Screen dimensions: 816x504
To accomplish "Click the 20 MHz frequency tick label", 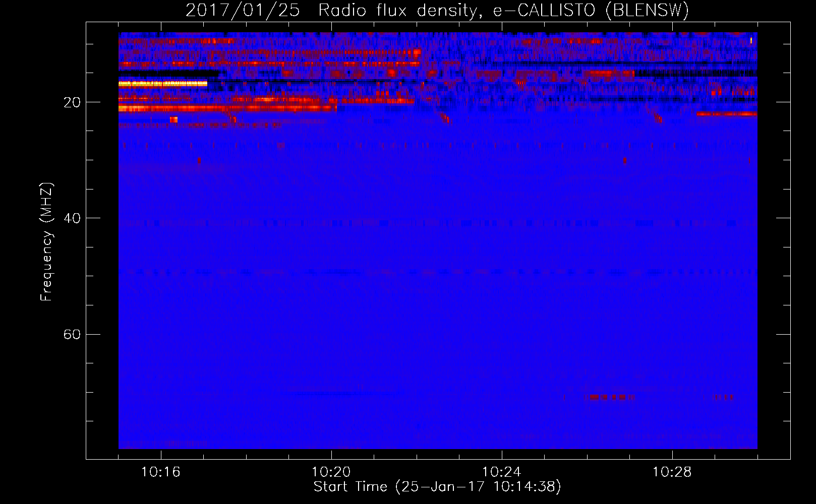I will pos(72,102).
